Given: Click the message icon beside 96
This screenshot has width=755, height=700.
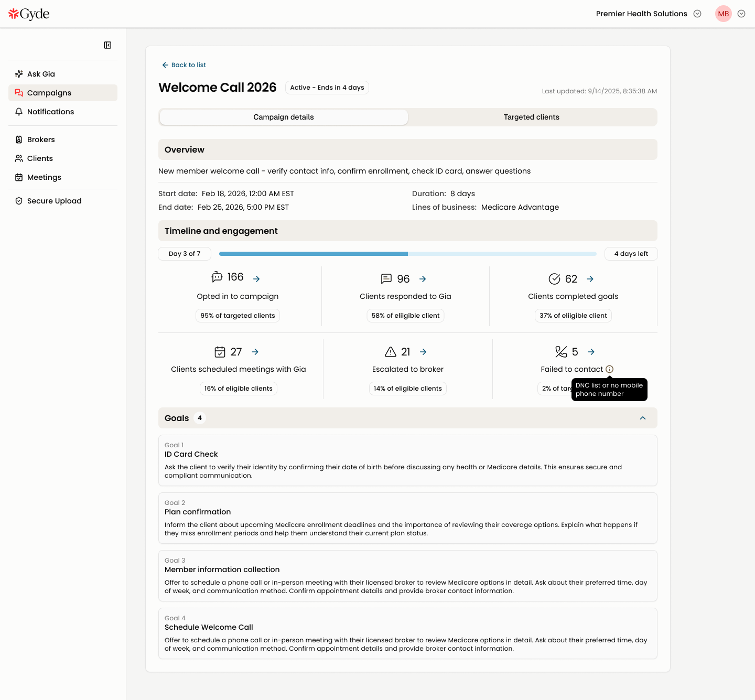Looking at the screenshot, I should pyautogui.click(x=386, y=279).
